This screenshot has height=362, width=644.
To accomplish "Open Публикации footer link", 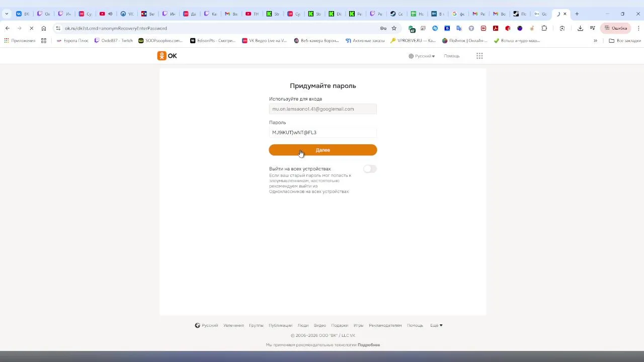I will [x=280, y=325].
